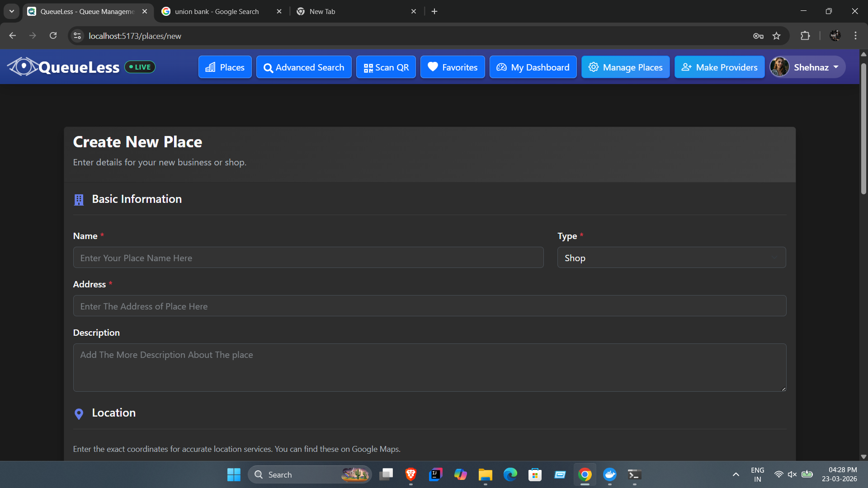The width and height of the screenshot is (868, 488).
Task: Click the Name input field
Action: point(308,258)
